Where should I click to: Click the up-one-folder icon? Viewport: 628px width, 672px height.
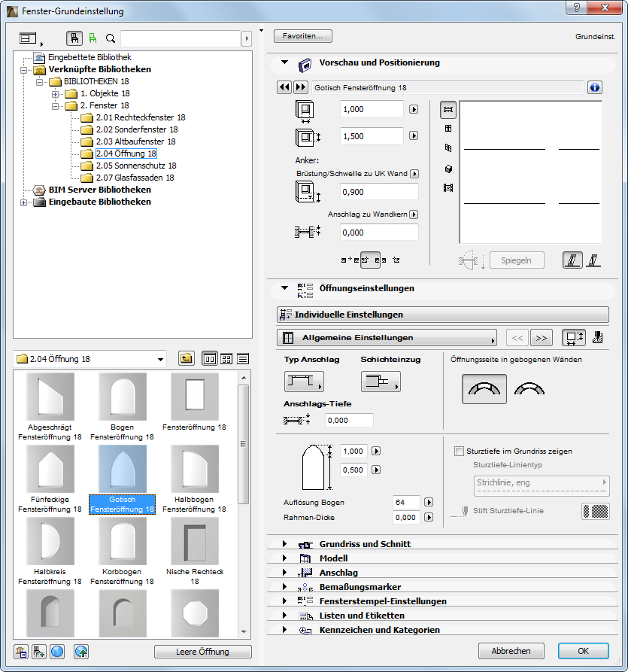tap(187, 359)
